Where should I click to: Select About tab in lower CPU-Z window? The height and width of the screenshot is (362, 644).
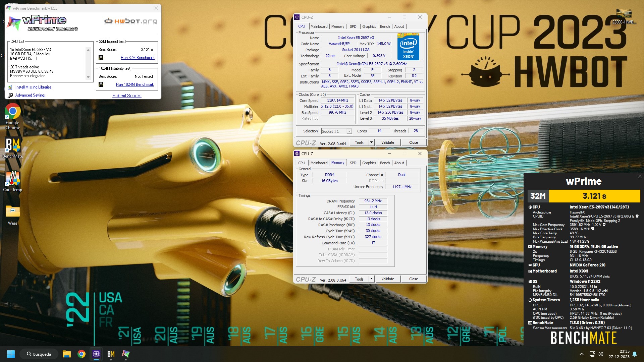click(x=399, y=163)
